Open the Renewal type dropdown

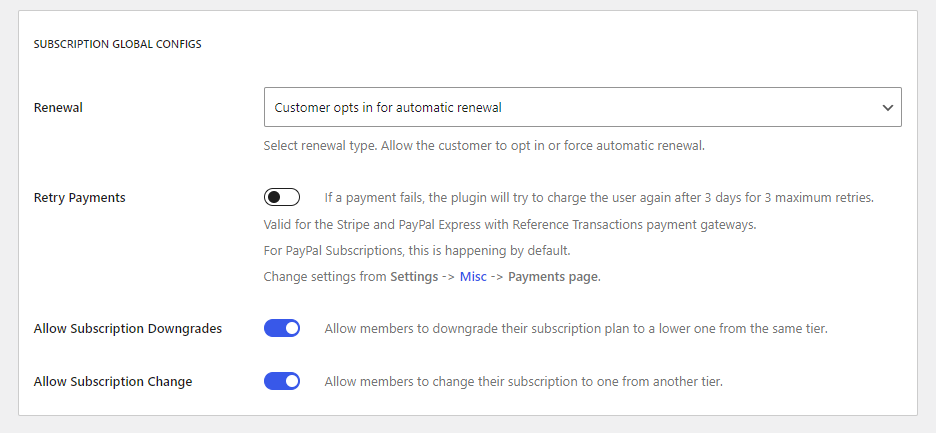coord(583,108)
